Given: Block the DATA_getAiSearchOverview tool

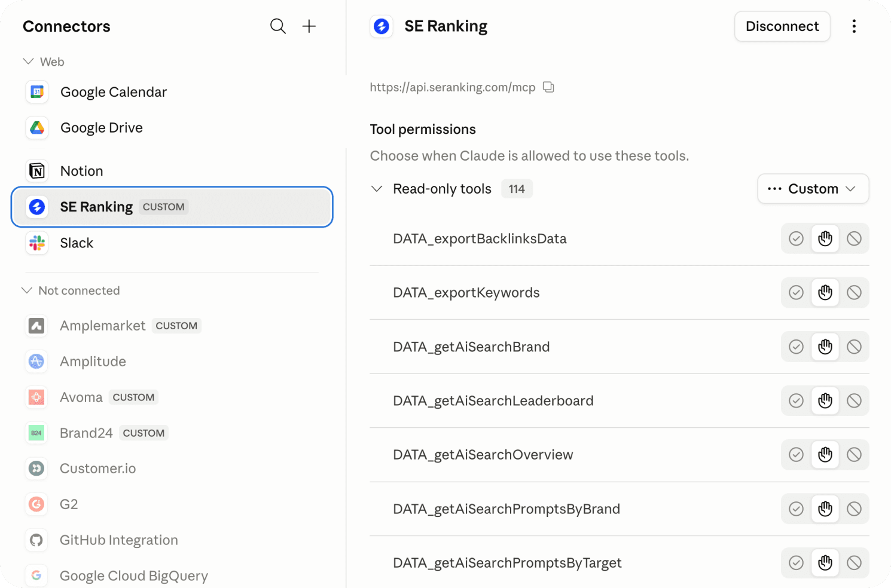Looking at the screenshot, I should pos(854,455).
